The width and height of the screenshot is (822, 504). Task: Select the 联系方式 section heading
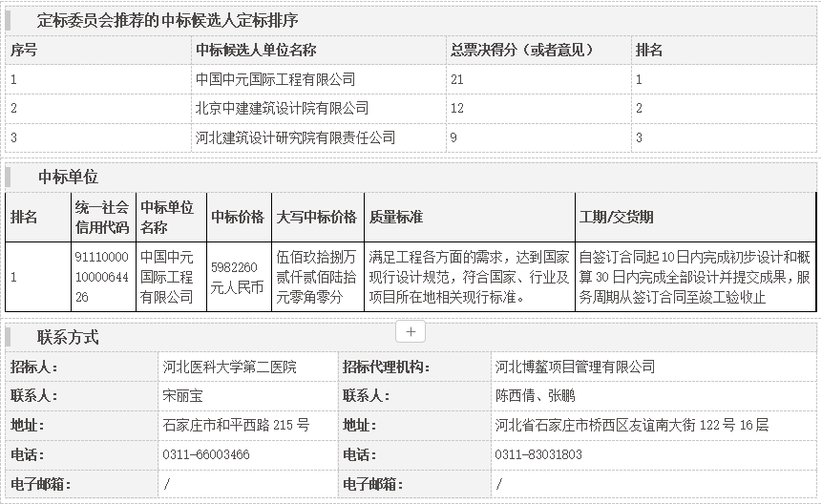(68, 337)
